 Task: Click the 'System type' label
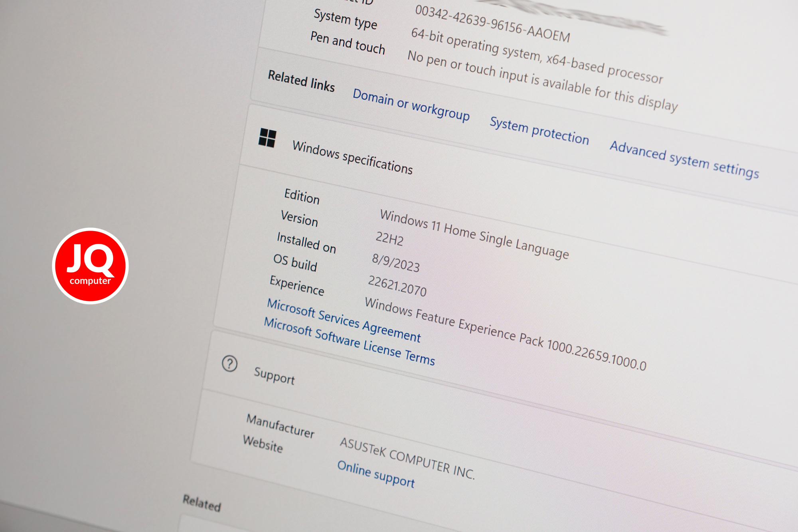(345, 19)
